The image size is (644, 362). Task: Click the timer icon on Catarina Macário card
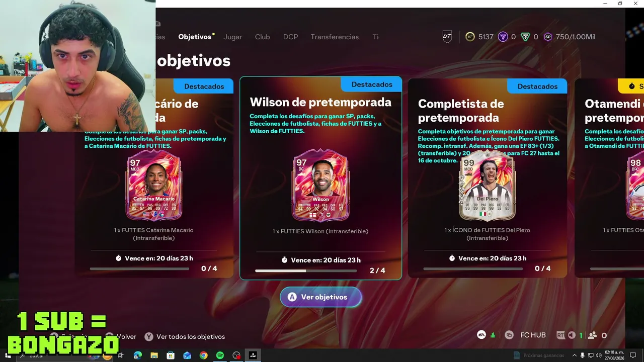click(x=118, y=258)
